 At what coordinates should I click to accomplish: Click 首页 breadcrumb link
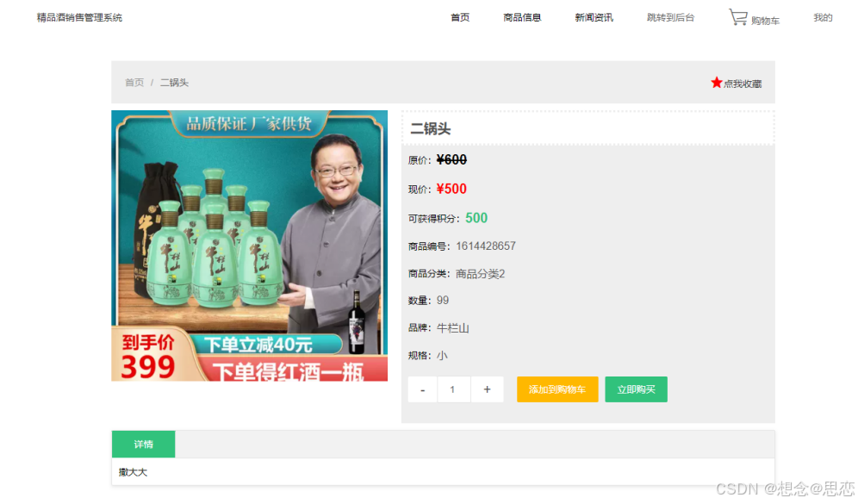click(x=134, y=83)
